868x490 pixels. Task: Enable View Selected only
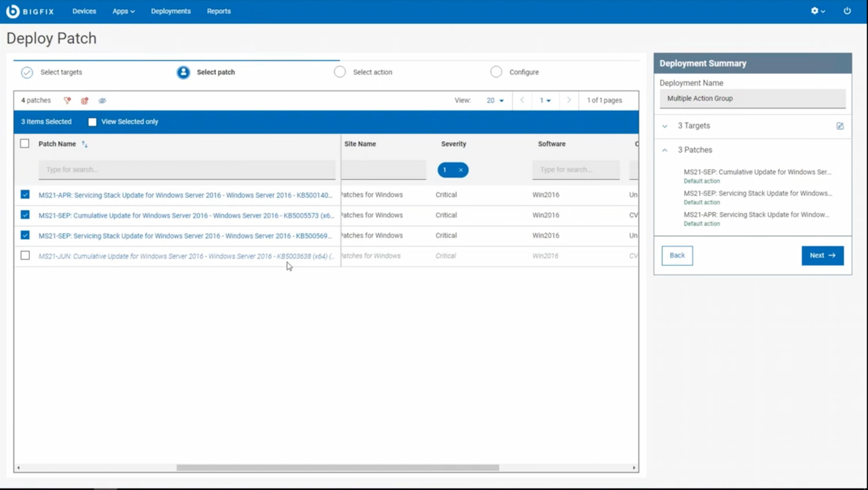92,122
